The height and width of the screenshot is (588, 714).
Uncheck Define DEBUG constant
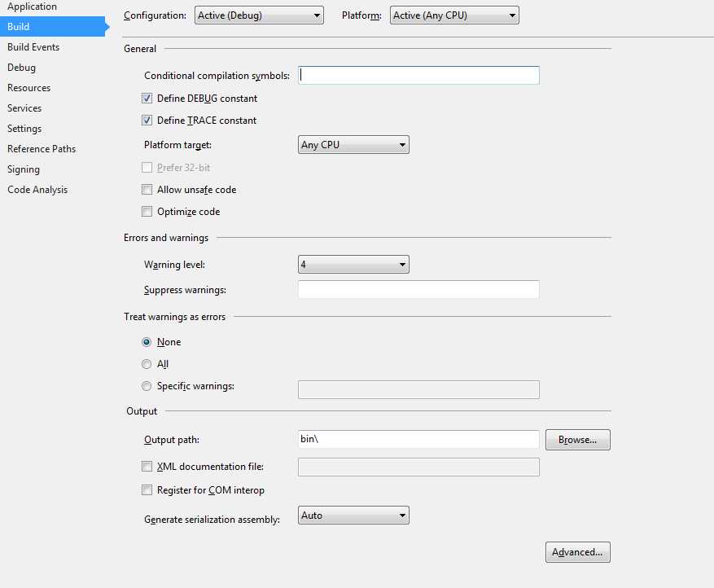[x=147, y=99]
